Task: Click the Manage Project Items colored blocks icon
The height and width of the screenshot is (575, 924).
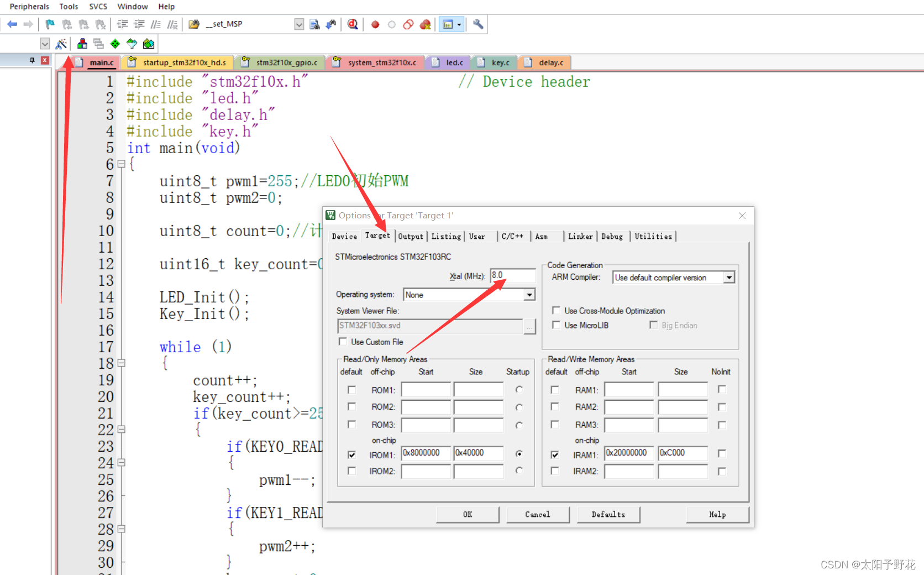Action: (x=82, y=44)
